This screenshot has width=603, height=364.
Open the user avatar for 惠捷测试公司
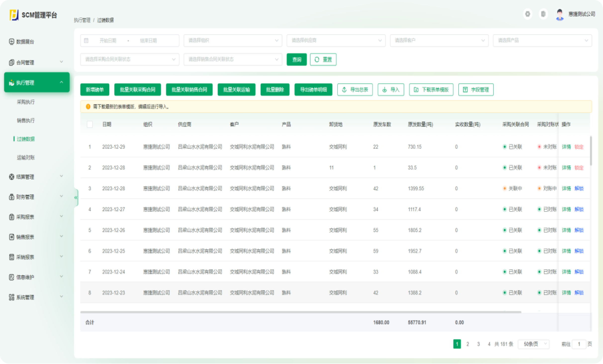559,14
